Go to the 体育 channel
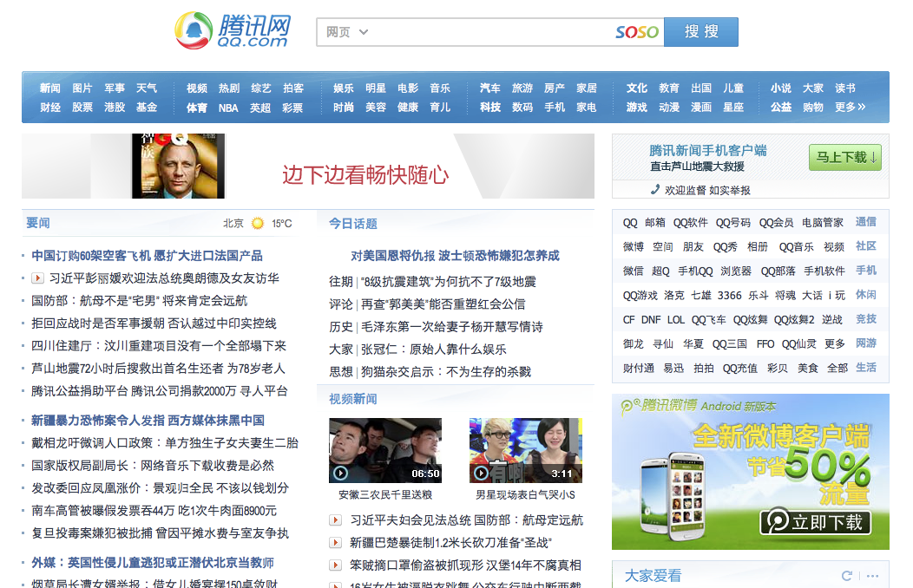913x588 pixels. 197,108
